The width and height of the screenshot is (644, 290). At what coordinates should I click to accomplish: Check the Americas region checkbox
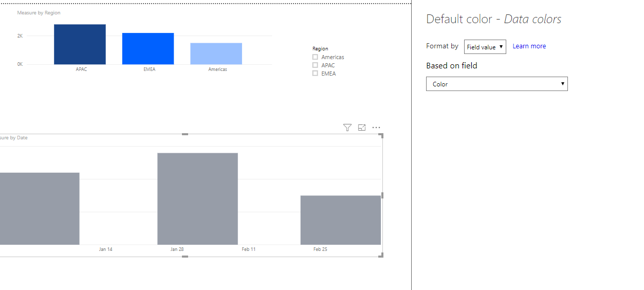click(315, 57)
